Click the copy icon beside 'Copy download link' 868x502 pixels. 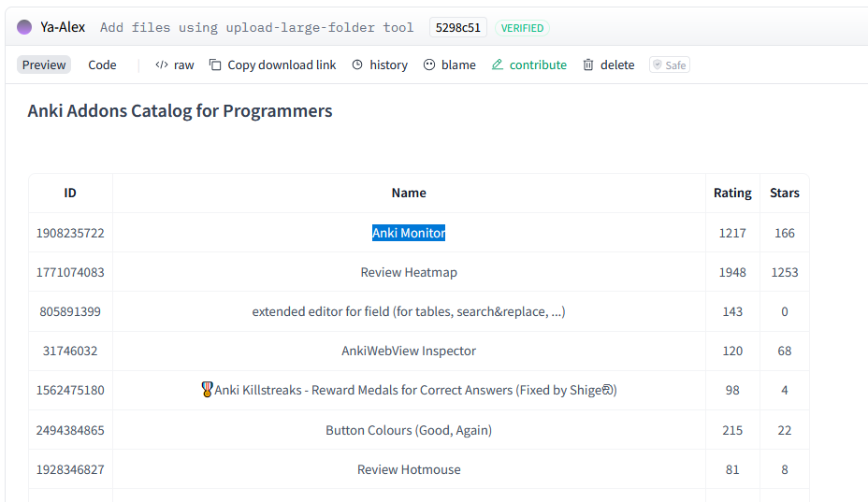click(x=215, y=65)
